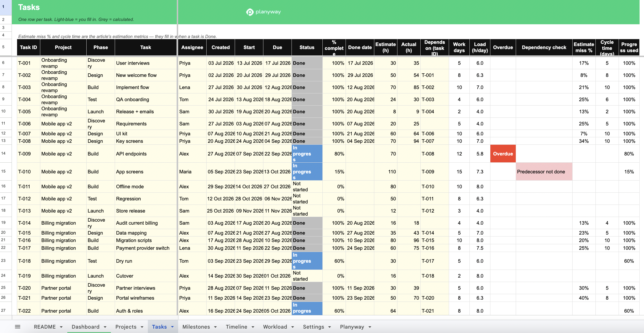
Task: Select assignee Maria cell
Action: pos(192,171)
